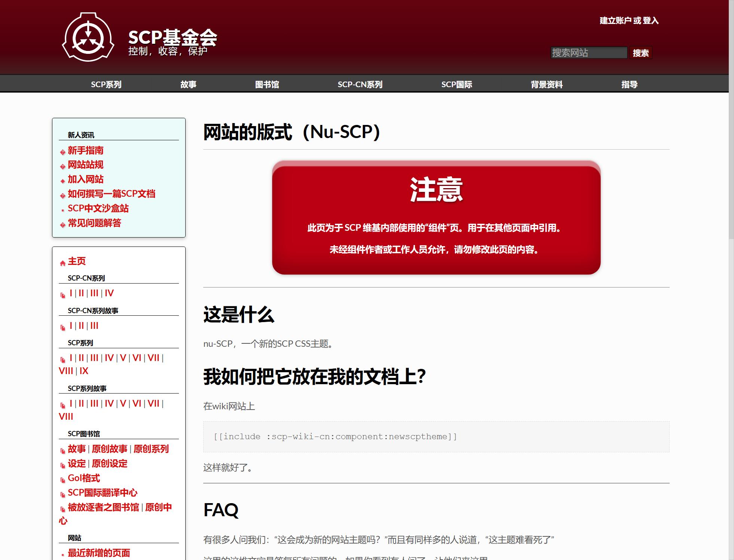The height and width of the screenshot is (560, 734).
Task: Click in the 搜索网站 search field
Action: [588, 53]
